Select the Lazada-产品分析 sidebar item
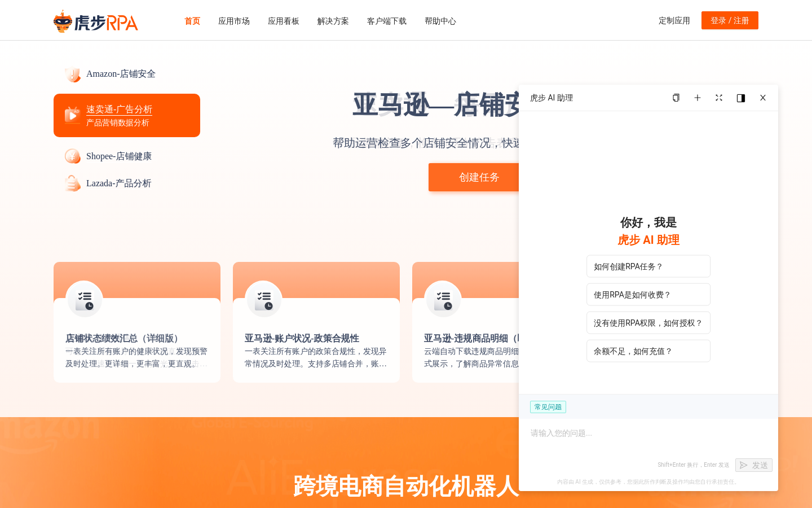 coord(127,183)
